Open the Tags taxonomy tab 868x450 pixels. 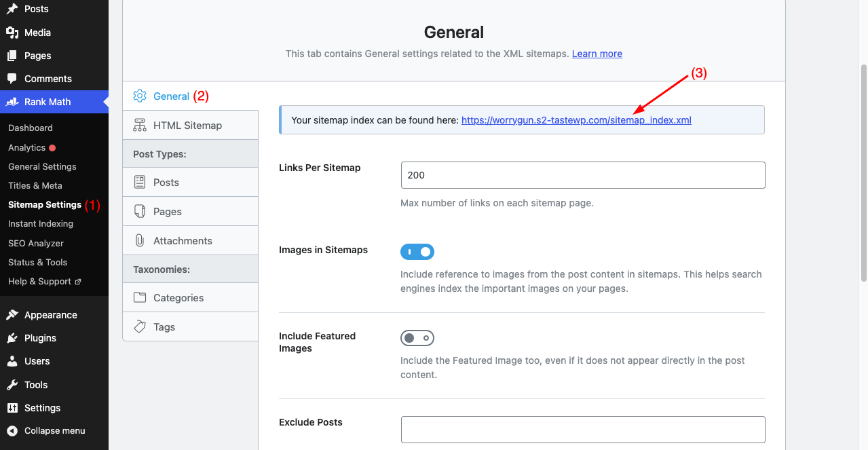point(191,326)
